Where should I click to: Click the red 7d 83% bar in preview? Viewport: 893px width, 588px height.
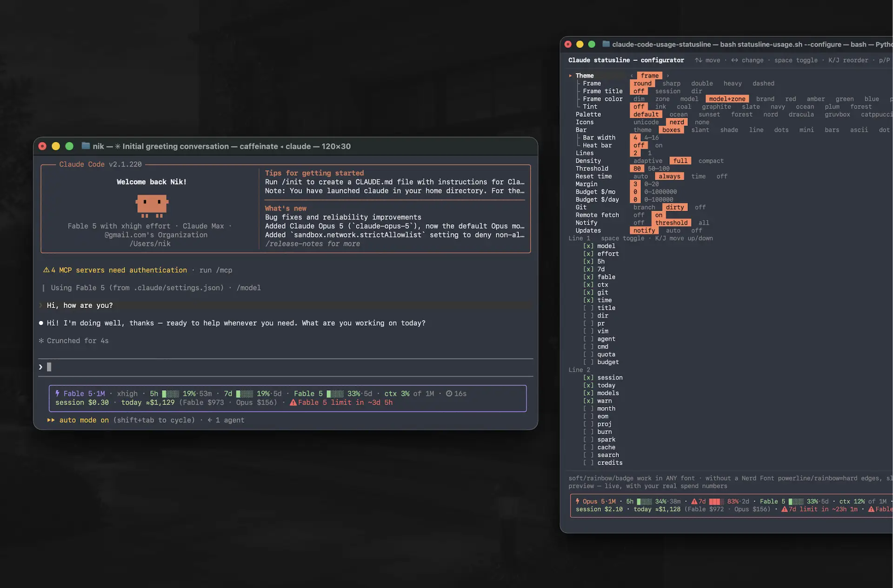tap(717, 501)
